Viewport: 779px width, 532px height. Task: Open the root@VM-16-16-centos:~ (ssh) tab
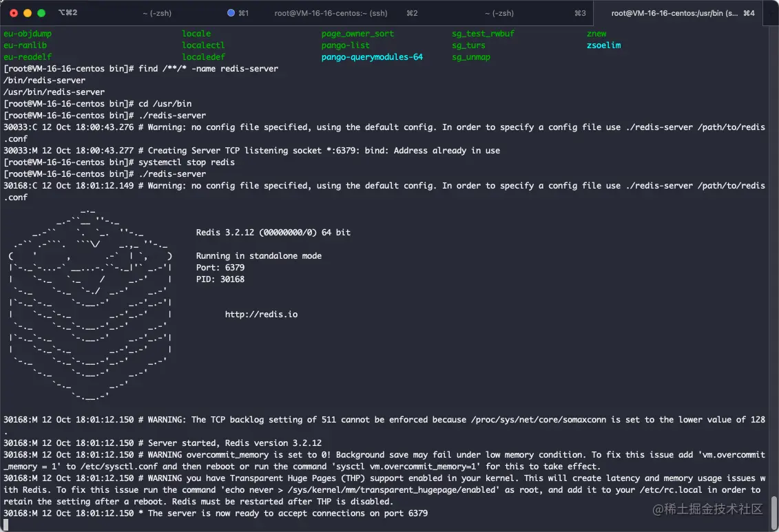point(331,13)
